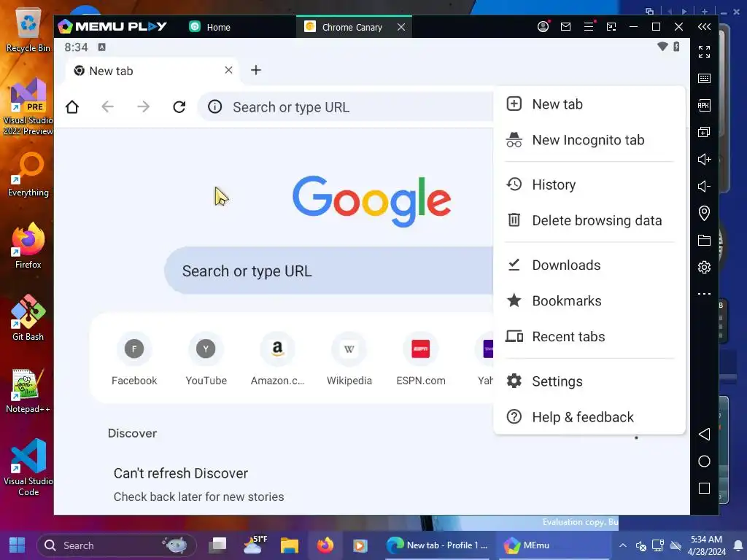Toggle MEmu fullscreen mode
Screen dimensions: 747x560
pyautogui.click(x=704, y=52)
